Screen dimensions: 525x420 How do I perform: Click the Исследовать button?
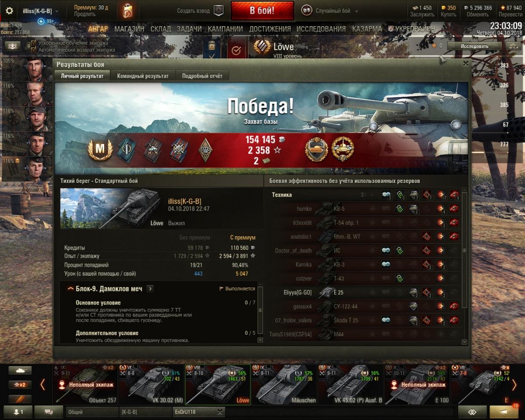tap(474, 45)
